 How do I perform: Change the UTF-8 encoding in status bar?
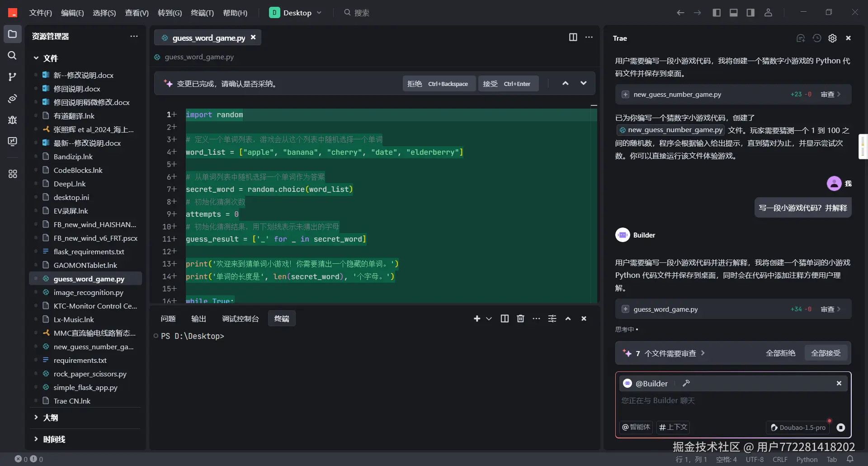click(x=755, y=459)
